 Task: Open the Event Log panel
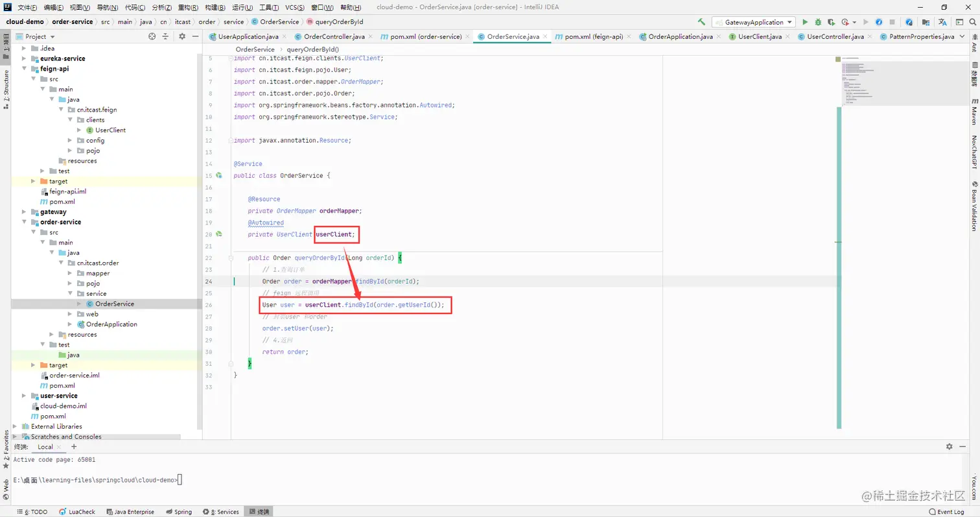point(946,512)
